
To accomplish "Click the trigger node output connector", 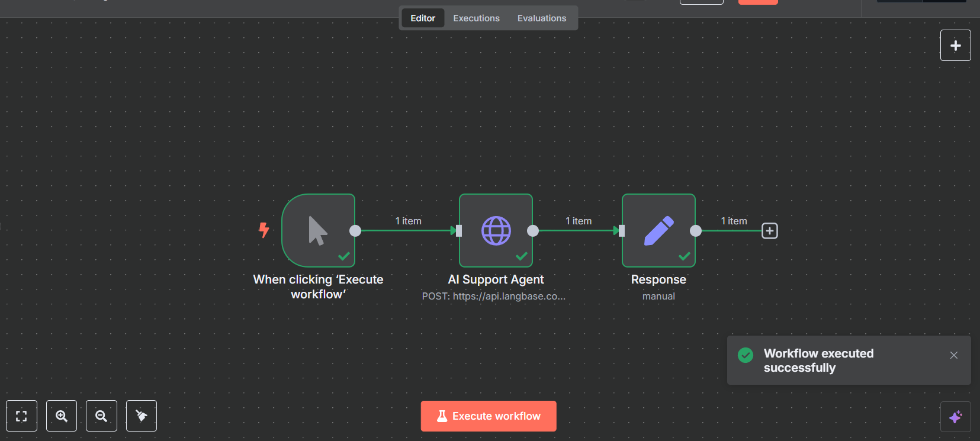I will (x=355, y=231).
